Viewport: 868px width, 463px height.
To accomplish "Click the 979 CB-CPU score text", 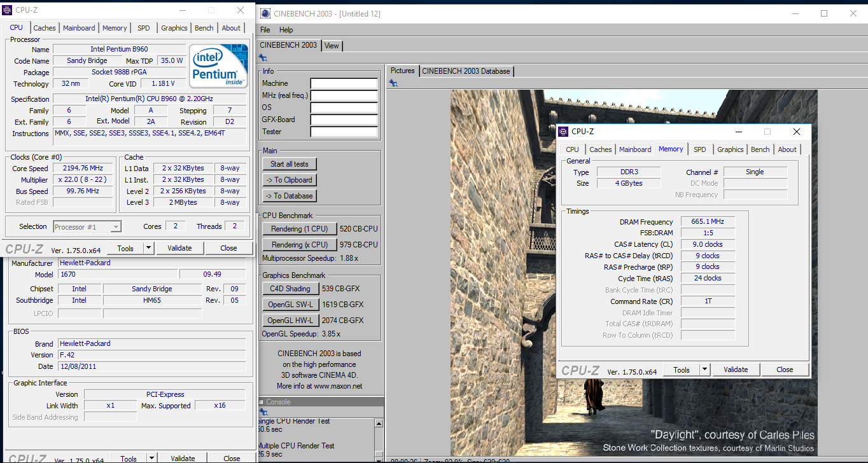I will pyautogui.click(x=359, y=245).
